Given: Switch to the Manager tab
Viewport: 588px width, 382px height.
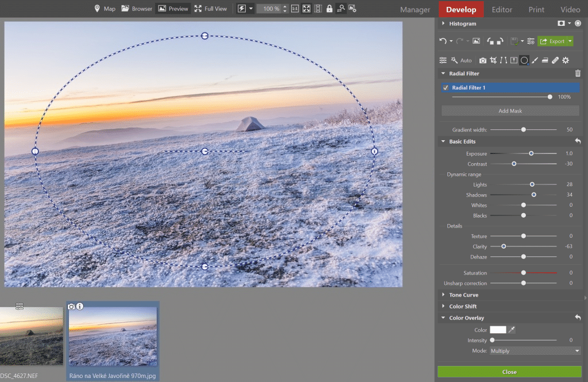Looking at the screenshot, I should click(415, 9).
